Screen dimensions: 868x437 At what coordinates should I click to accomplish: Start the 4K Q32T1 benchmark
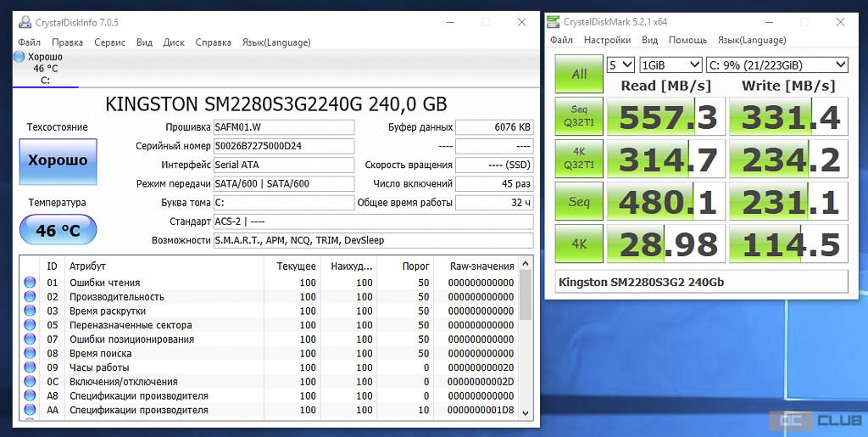[579, 159]
